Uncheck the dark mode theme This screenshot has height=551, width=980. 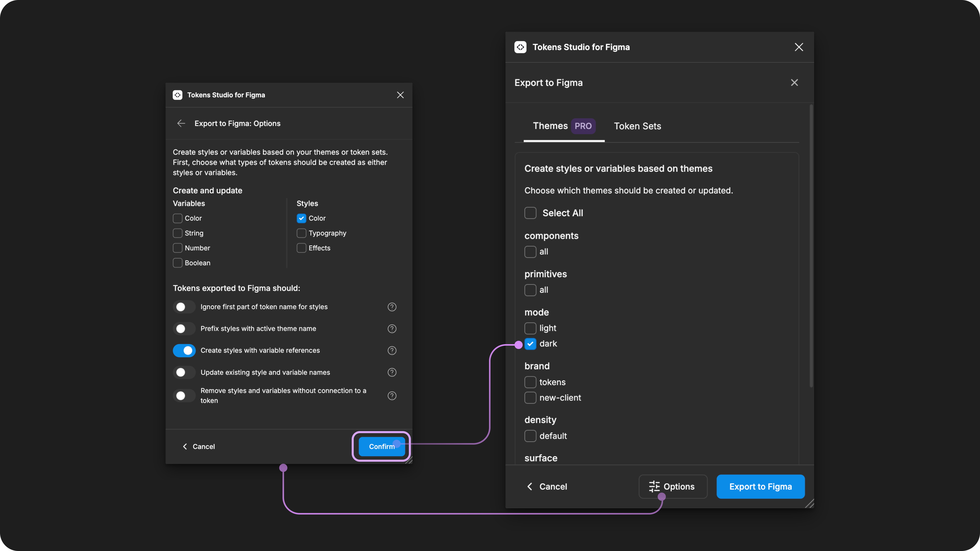[530, 344]
